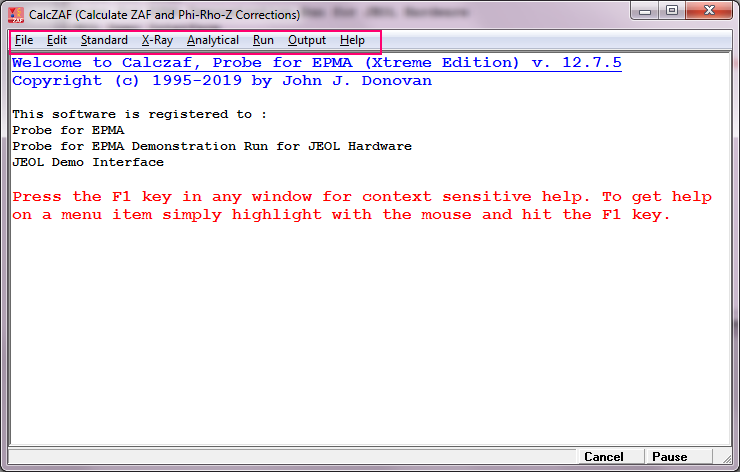Viewport: 740px width, 472px height.
Task: Click the Copyright John J. Donovan line
Action: click(x=222, y=80)
